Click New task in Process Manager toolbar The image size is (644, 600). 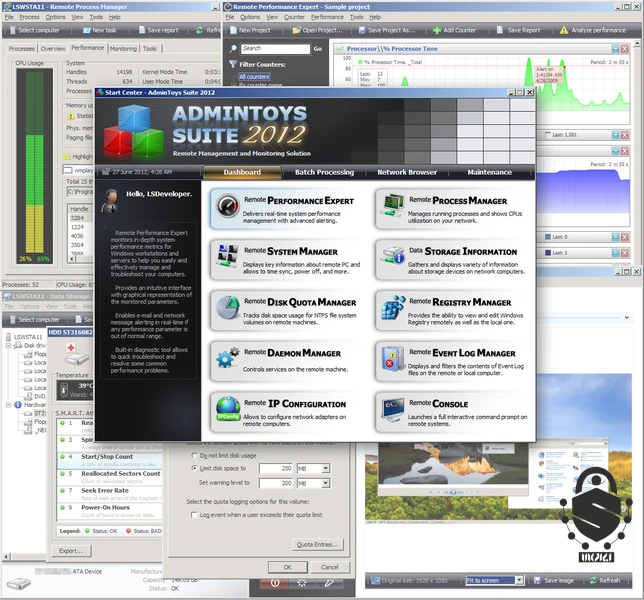(x=100, y=30)
